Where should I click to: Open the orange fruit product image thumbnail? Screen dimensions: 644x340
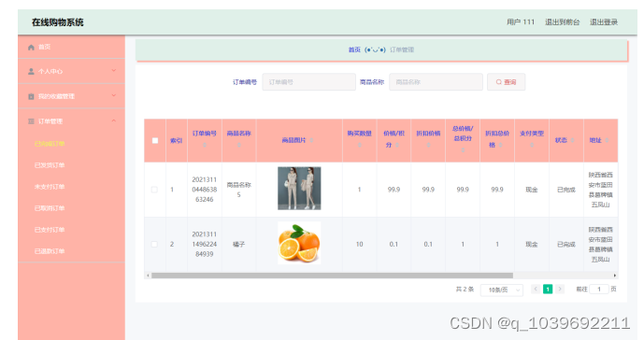(299, 243)
